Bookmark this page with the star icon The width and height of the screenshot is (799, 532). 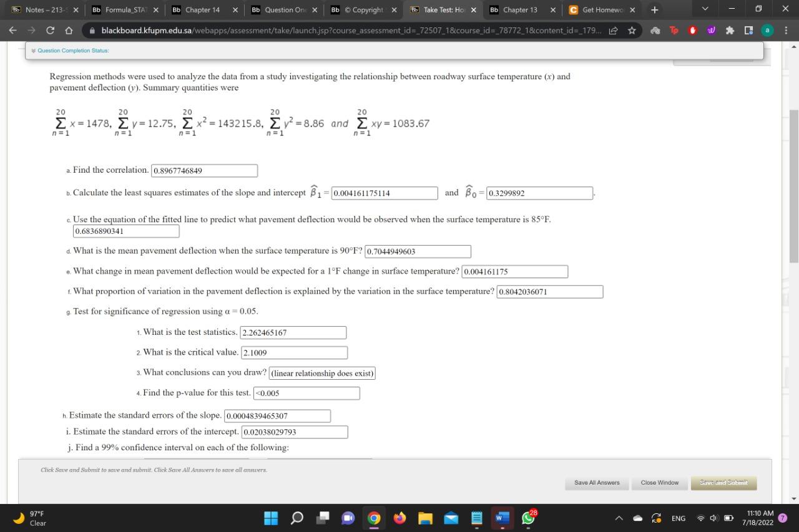coord(632,30)
